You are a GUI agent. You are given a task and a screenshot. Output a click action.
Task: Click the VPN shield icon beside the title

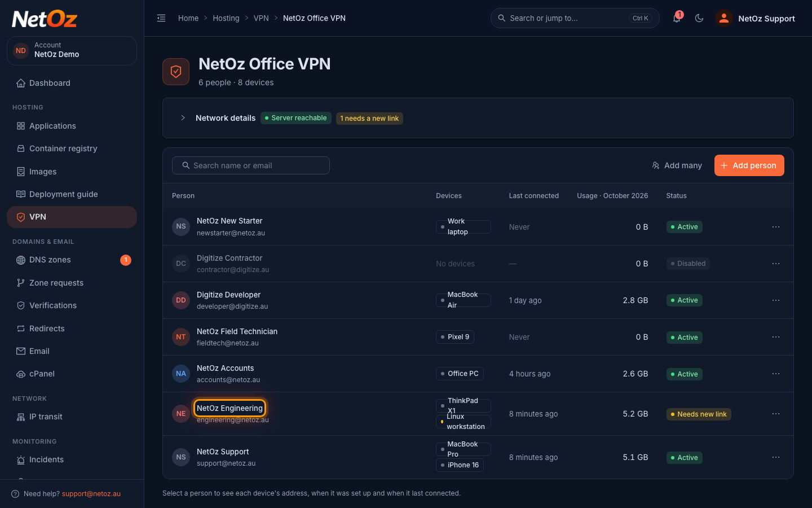tap(176, 72)
